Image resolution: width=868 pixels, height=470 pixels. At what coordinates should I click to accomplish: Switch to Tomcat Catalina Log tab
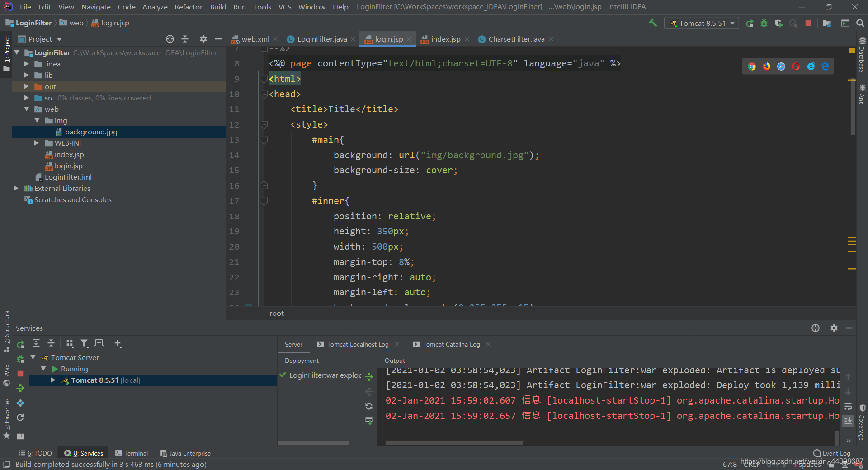(451, 344)
